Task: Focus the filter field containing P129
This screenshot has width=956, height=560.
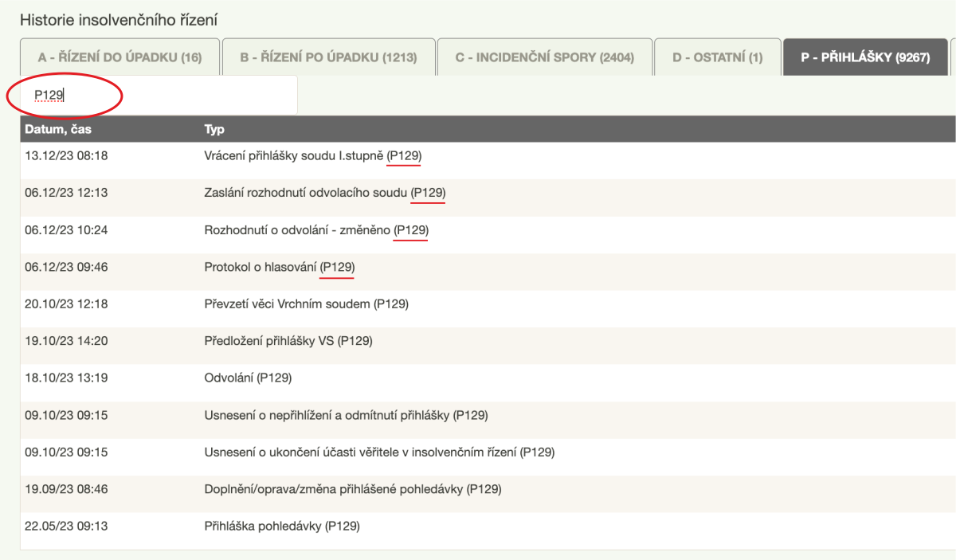Action: point(159,96)
